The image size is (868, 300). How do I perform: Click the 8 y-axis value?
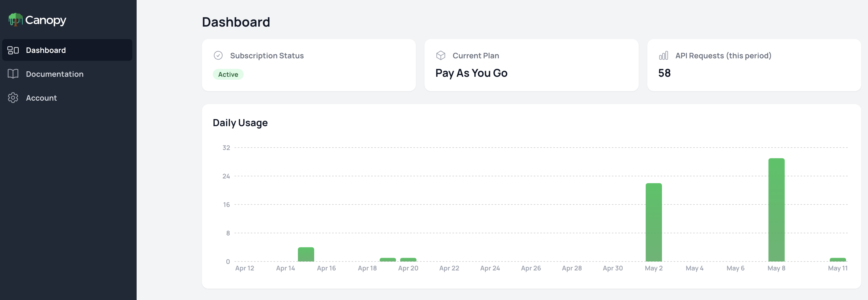click(228, 233)
